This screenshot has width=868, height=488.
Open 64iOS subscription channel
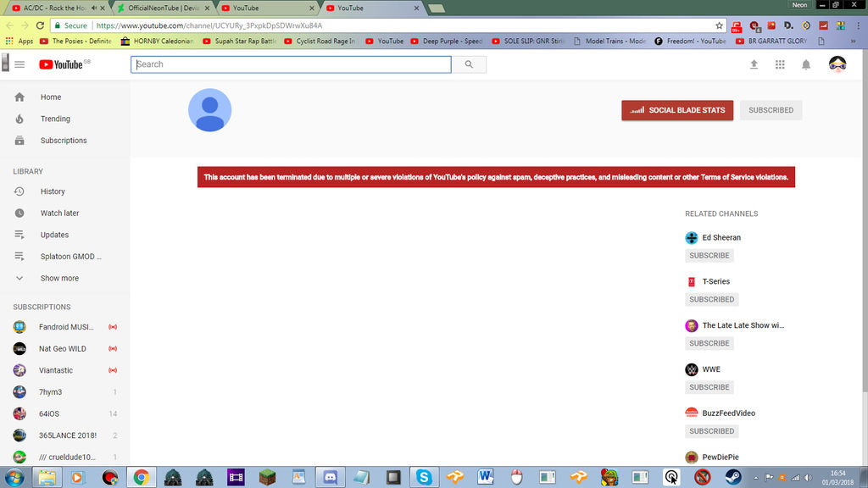coord(64,413)
